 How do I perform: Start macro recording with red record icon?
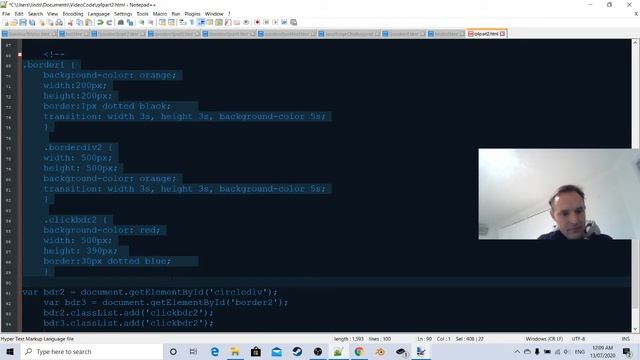point(258,22)
